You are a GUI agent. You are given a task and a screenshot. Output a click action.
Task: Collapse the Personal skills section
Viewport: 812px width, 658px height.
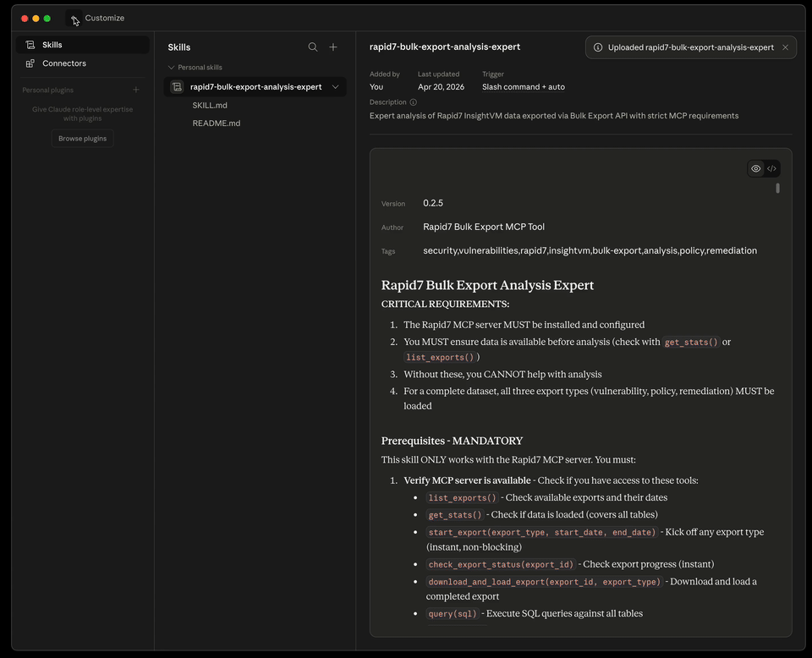click(x=171, y=68)
